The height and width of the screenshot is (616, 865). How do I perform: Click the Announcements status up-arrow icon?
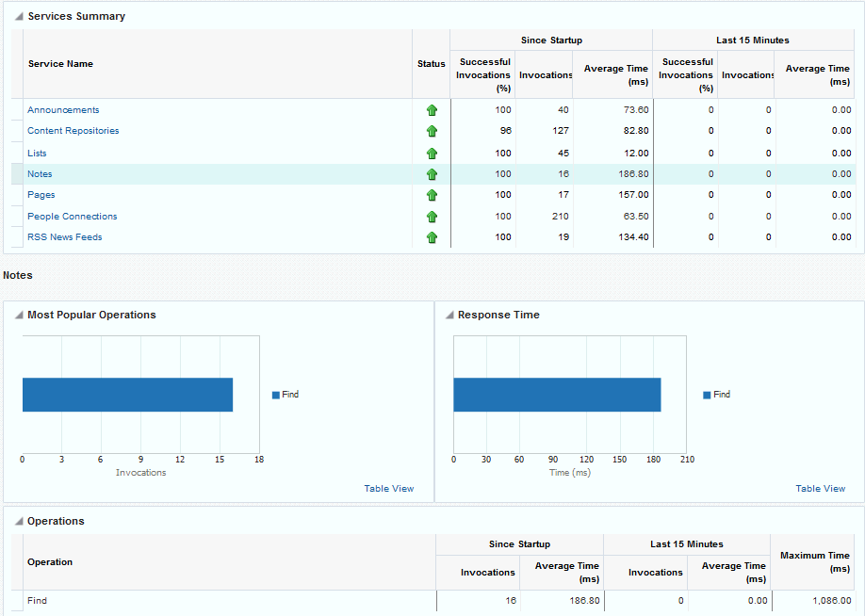click(432, 110)
